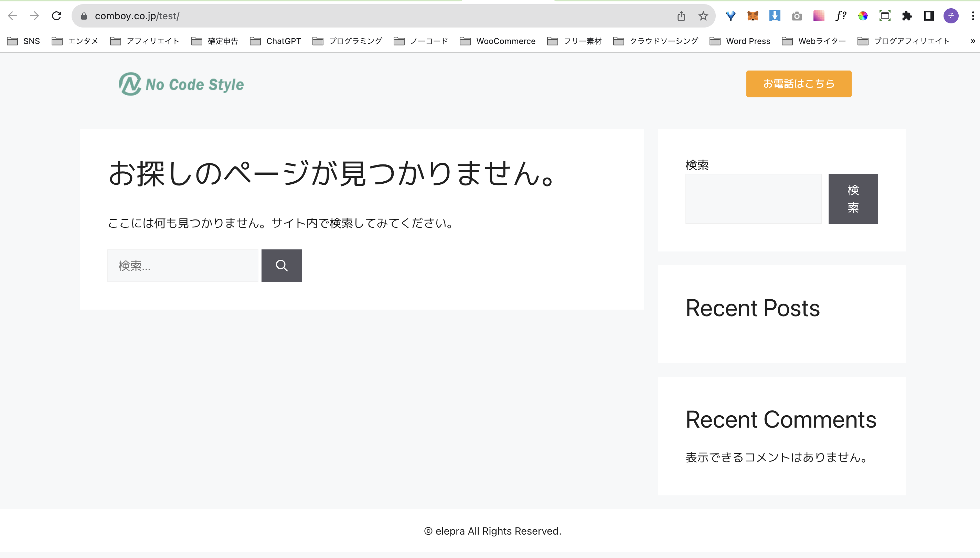This screenshot has height=558, width=980.
Task: Select the Recent Posts heading
Action: pyautogui.click(x=752, y=308)
